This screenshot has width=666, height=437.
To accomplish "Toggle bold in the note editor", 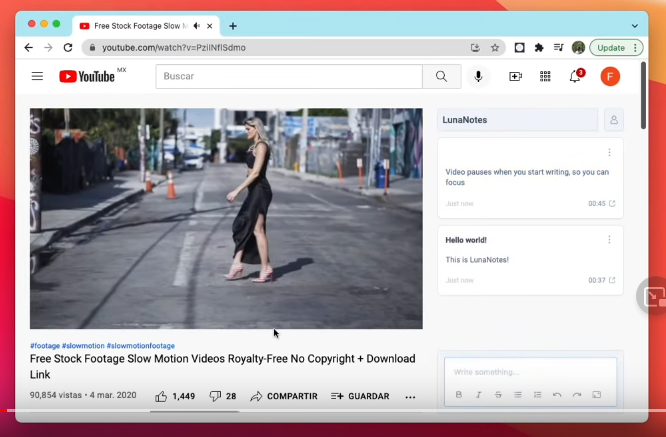I will point(459,395).
